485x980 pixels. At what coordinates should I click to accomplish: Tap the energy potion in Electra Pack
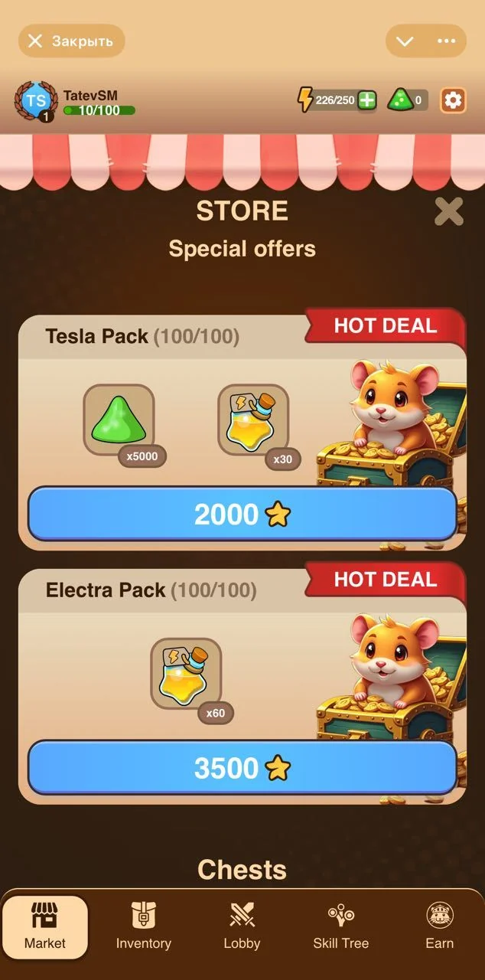(186, 674)
